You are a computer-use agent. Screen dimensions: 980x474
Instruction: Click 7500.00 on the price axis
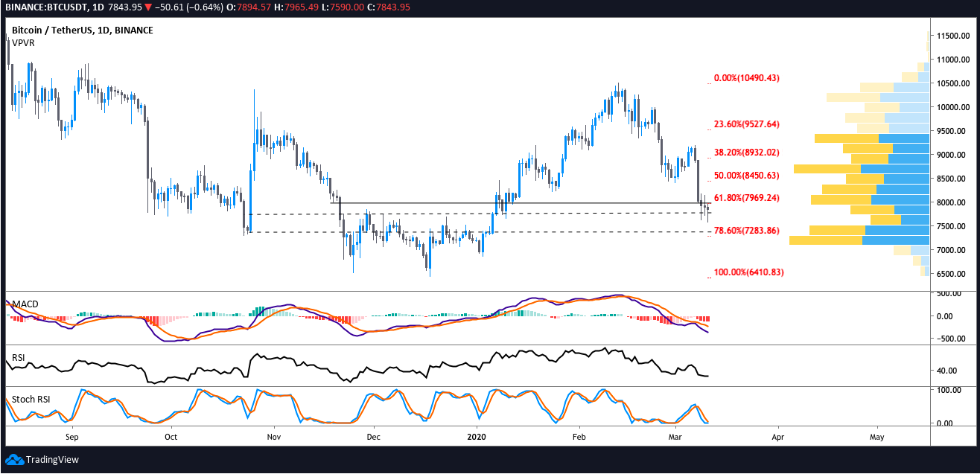click(952, 226)
